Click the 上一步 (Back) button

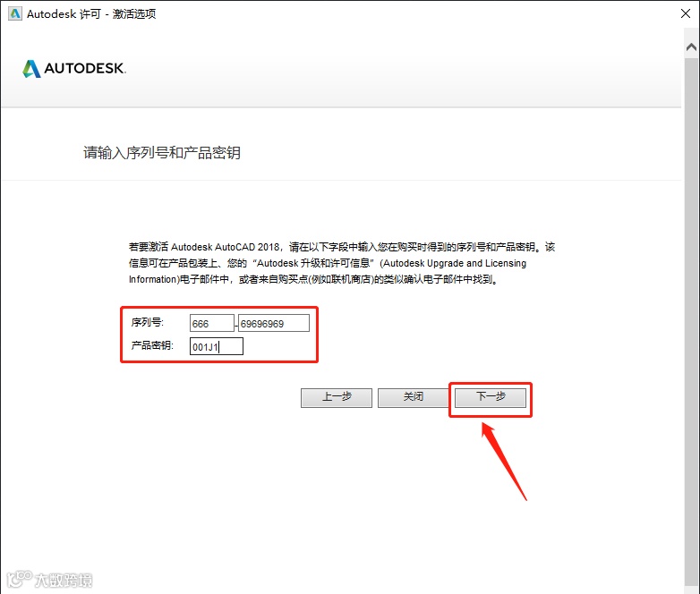point(337,397)
